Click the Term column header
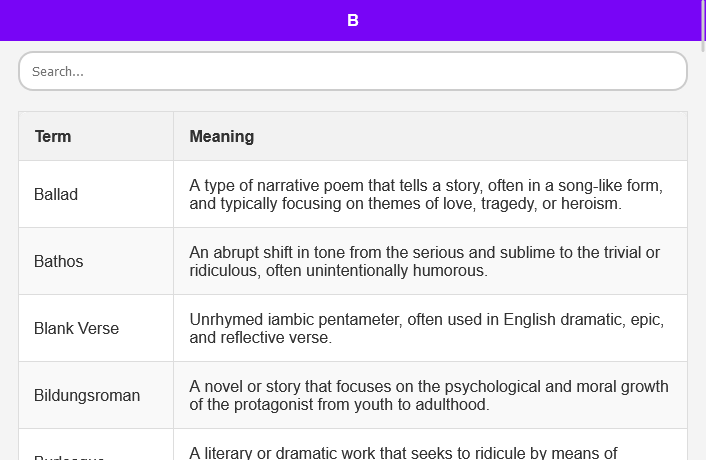This screenshot has height=460, width=706. [53, 136]
